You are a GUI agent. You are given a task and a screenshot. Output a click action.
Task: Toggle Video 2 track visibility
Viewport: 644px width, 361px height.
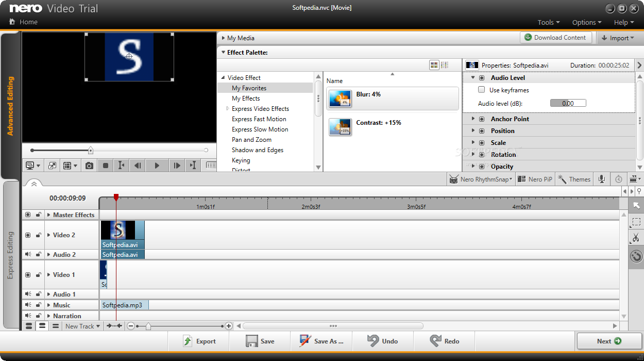point(28,235)
